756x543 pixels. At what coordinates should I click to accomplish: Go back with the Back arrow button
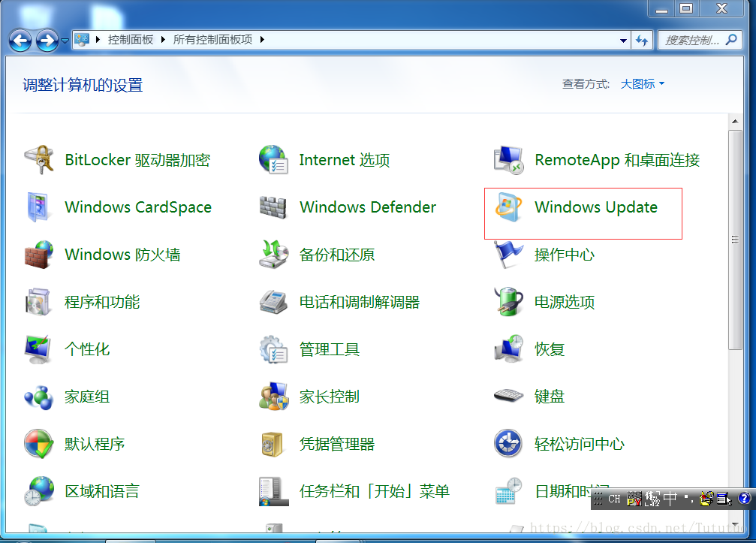tap(20, 41)
